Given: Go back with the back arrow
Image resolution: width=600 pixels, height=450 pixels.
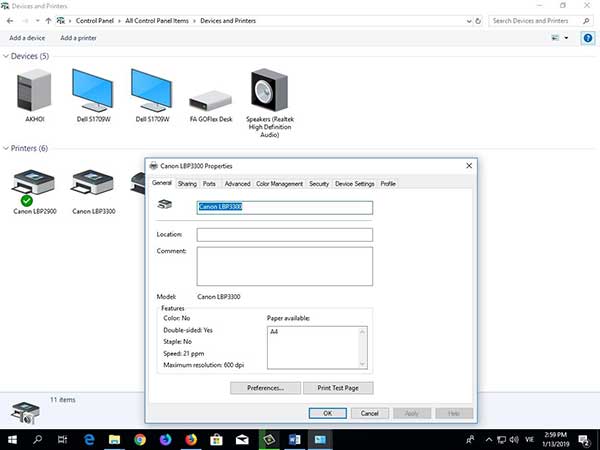Looking at the screenshot, I should click(x=10, y=21).
